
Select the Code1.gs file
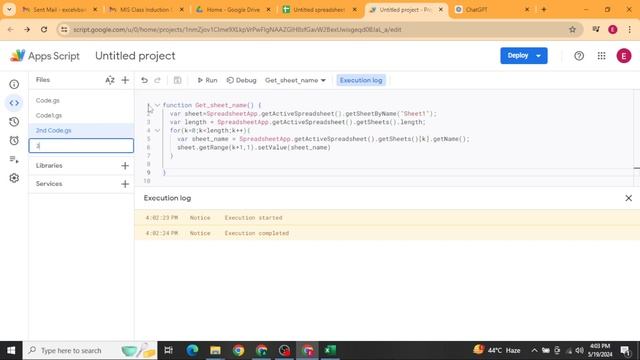49,116
